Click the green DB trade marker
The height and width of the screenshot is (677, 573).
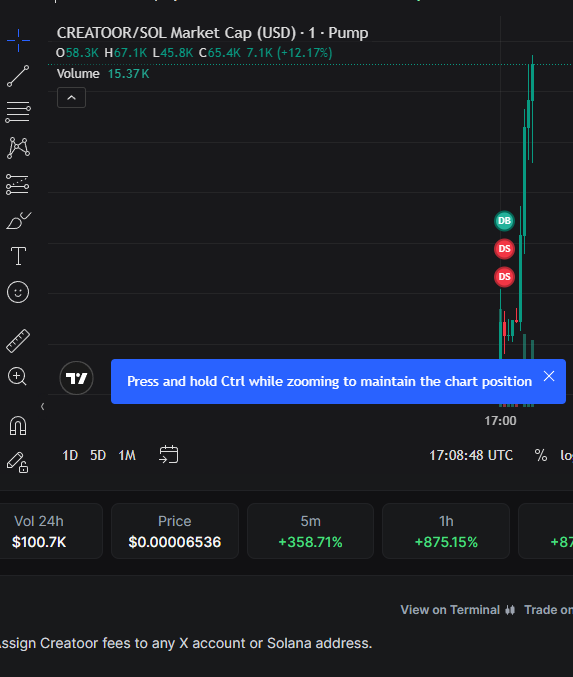tap(504, 221)
